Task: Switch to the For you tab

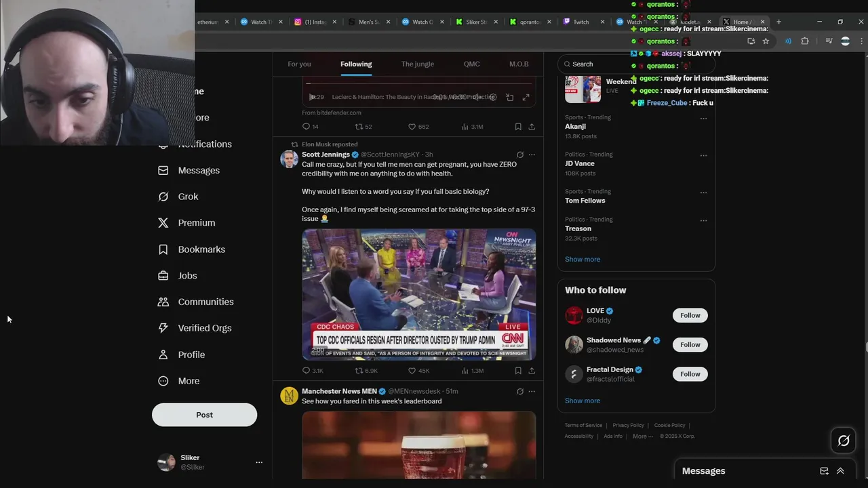Action: pos(299,64)
